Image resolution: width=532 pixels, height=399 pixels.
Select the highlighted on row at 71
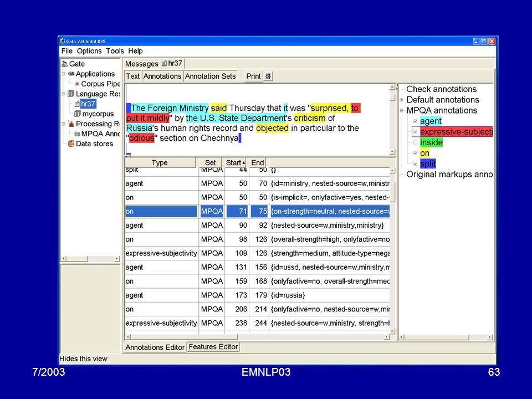pos(257,211)
